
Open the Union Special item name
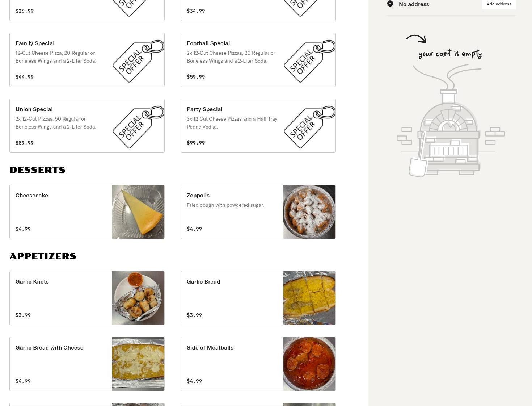(x=34, y=109)
